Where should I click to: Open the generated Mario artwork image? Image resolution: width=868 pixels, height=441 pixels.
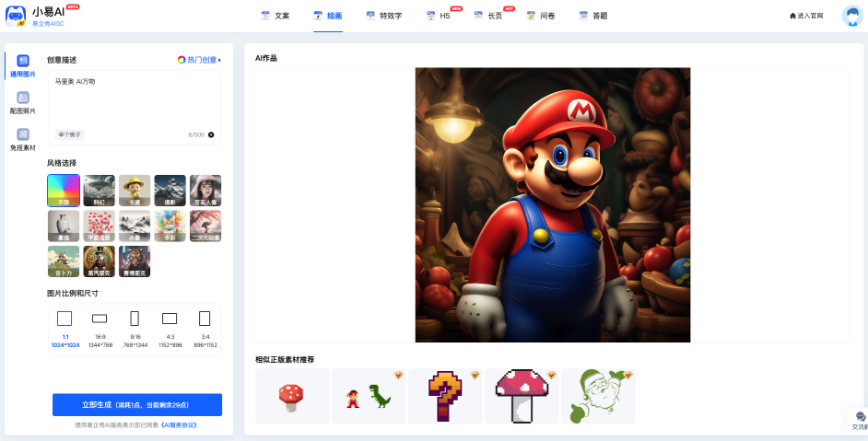point(553,204)
